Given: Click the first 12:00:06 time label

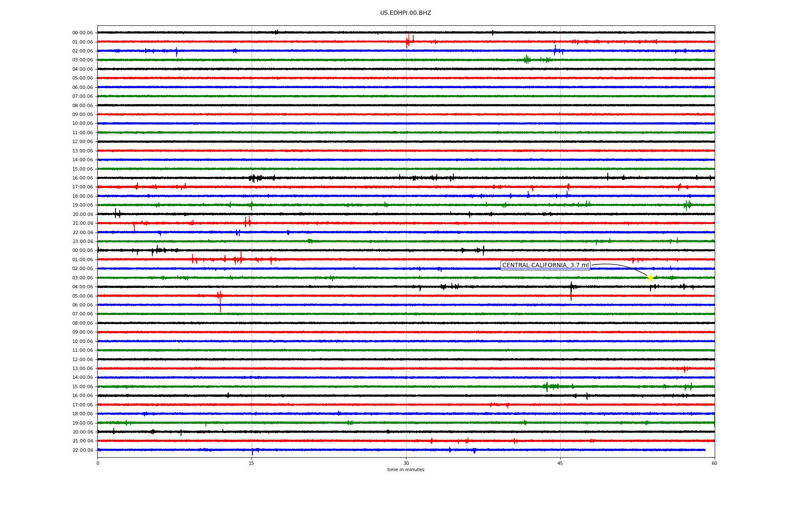Looking at the screenshot, I should 82,141.
